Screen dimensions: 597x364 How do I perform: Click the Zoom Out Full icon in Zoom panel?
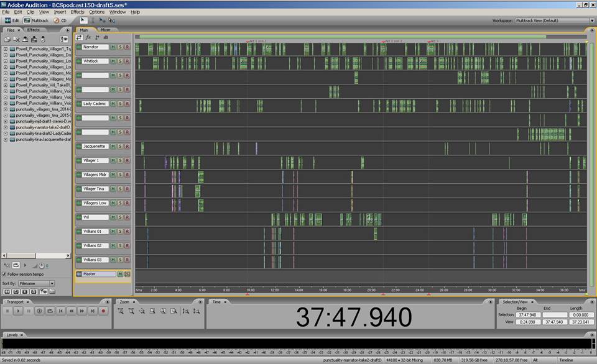[x=142, y=311]
